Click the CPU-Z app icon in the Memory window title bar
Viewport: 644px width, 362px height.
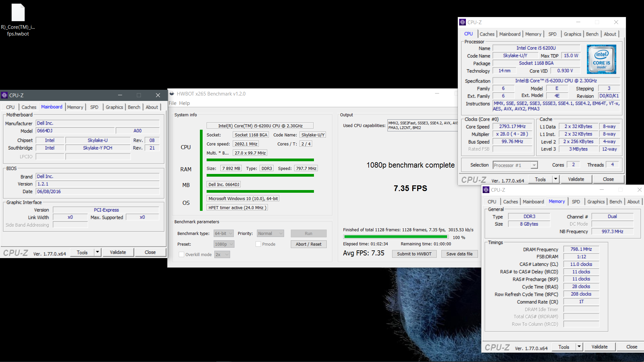[x=486, y=190]
